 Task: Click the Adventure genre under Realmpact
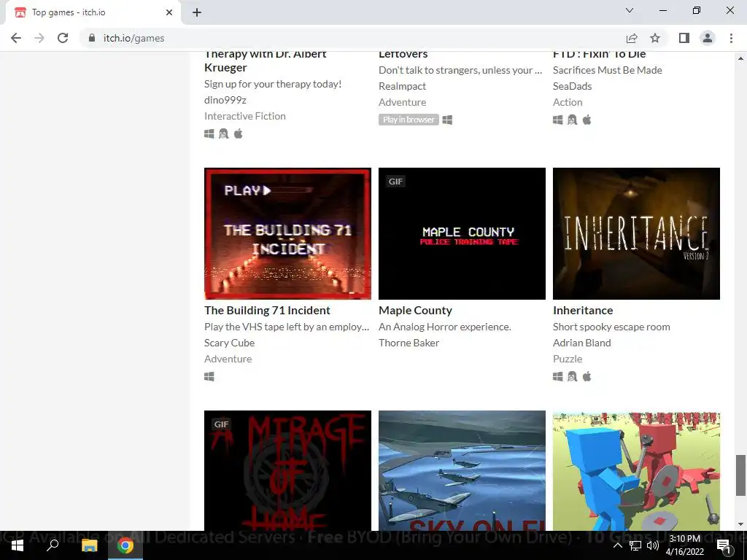tap(403, 102)
